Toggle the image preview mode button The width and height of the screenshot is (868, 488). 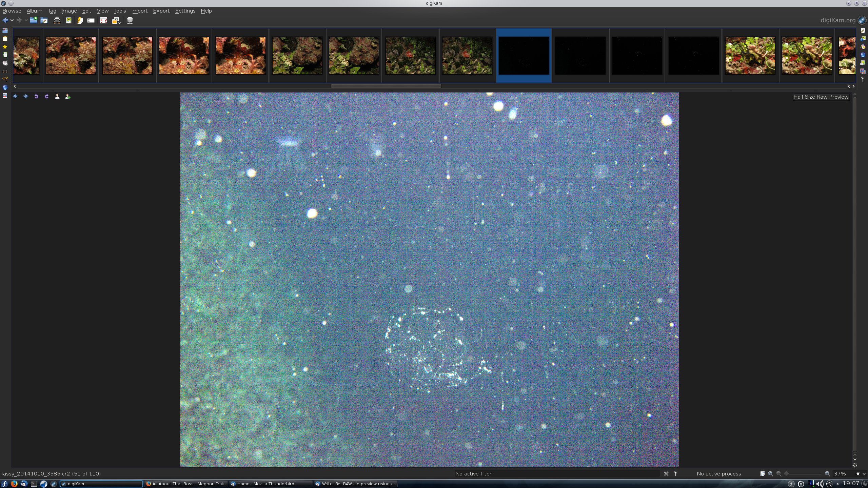click(x=68, y=20)
